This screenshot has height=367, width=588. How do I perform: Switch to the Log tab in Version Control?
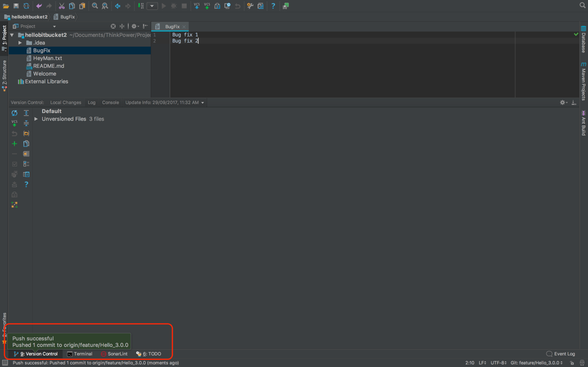[92, 103]
